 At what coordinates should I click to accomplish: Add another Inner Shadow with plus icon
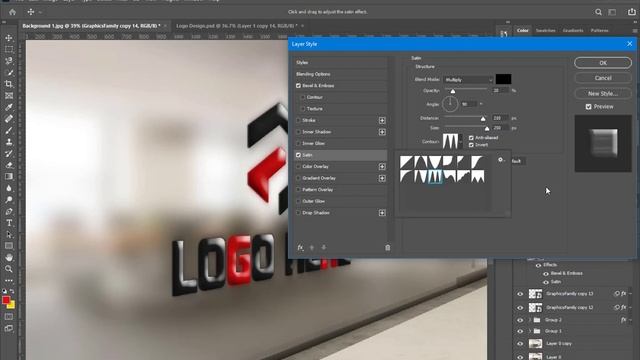(x=382, y=132)
